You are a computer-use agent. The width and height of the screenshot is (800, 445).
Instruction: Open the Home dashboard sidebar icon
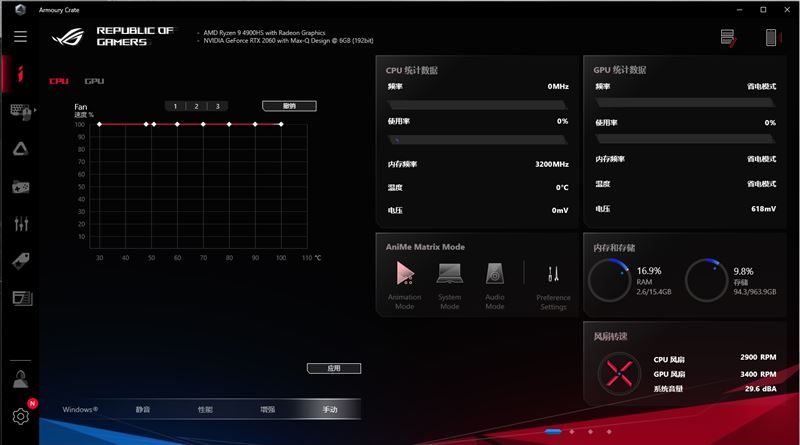pos(20,74)
